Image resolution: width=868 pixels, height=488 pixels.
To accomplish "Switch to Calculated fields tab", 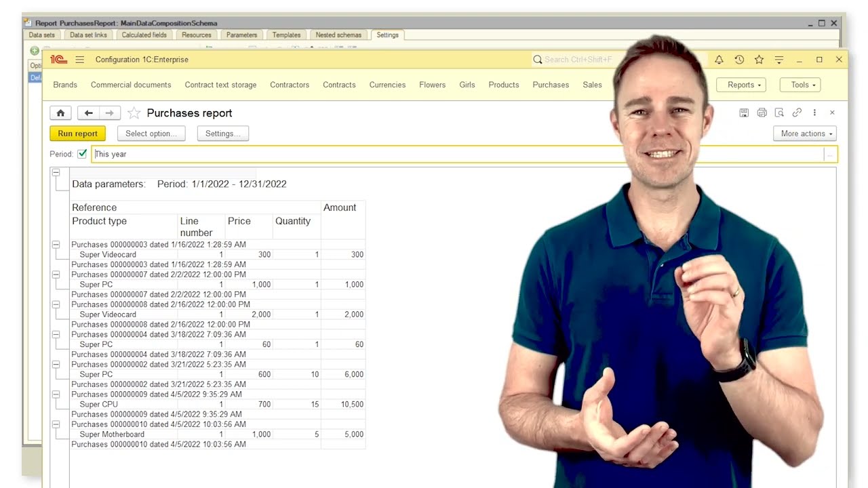I will click(144, 35).
